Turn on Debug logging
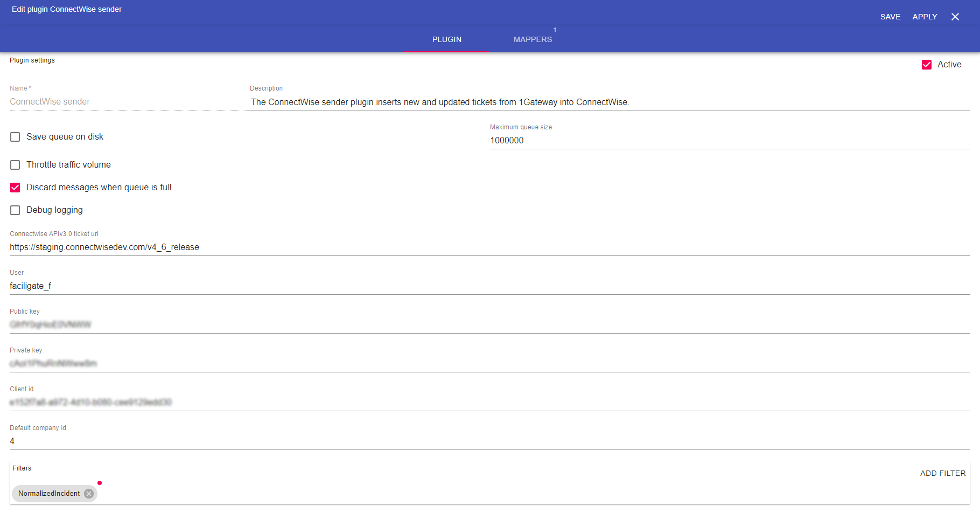980x512 pixels. pos(15,210)
